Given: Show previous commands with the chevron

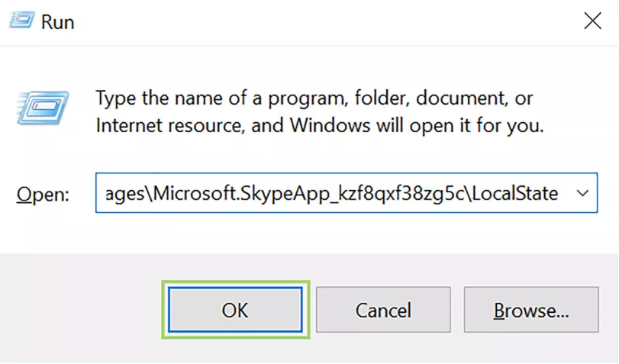Looking at the screenshot, I should 582,193.
